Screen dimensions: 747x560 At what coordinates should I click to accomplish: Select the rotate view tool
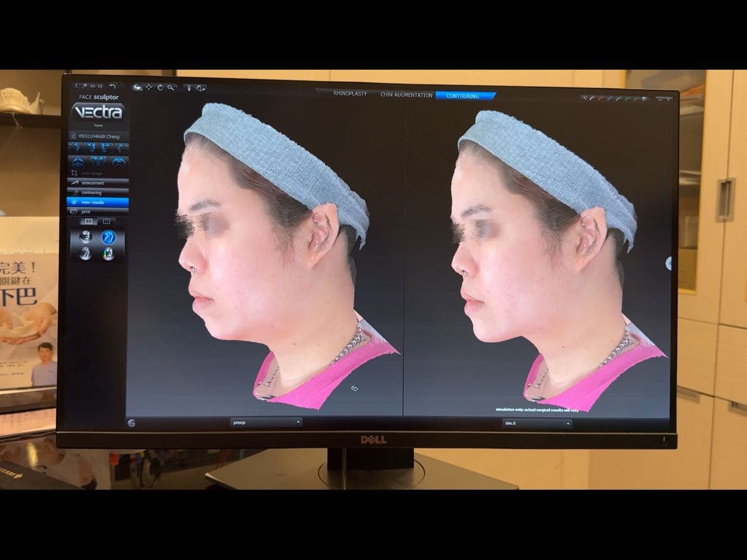(x=160, y=87)
